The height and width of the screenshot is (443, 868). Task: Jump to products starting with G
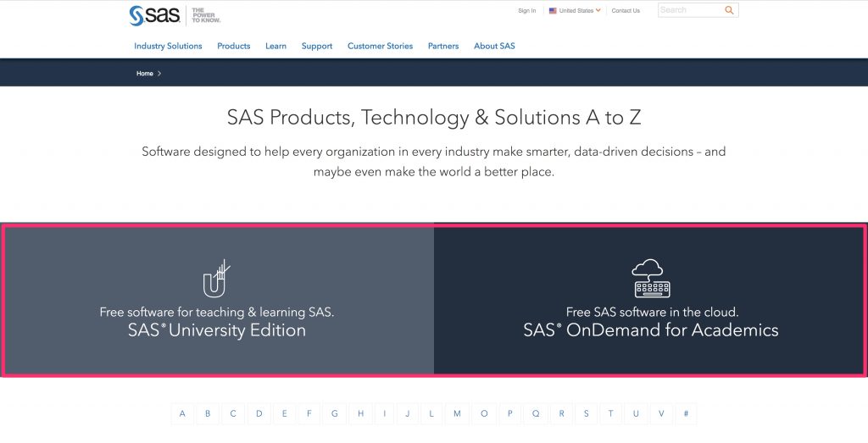tap(334, 413)
